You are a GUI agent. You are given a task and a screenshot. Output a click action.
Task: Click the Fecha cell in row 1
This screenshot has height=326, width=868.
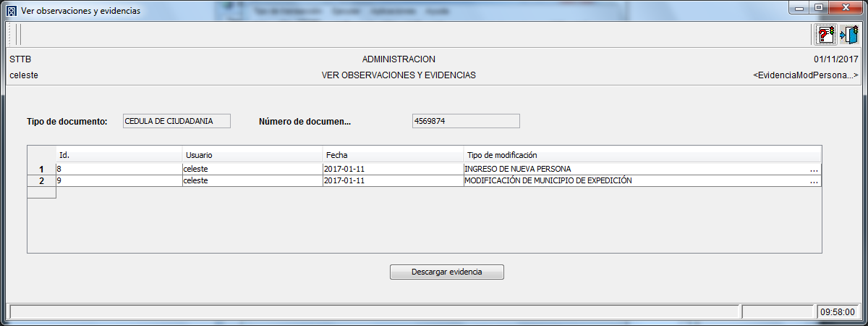[393, 170]
